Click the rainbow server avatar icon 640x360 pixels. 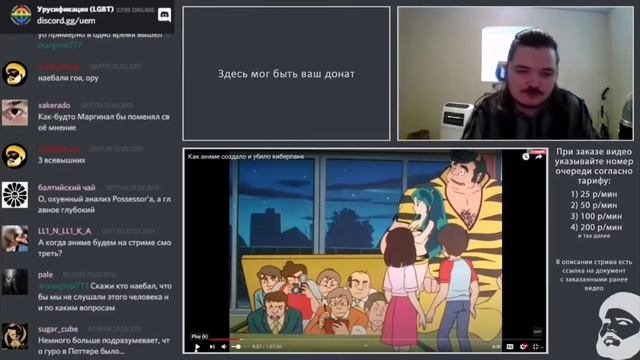pyautogui.click(x=21, y=15)
